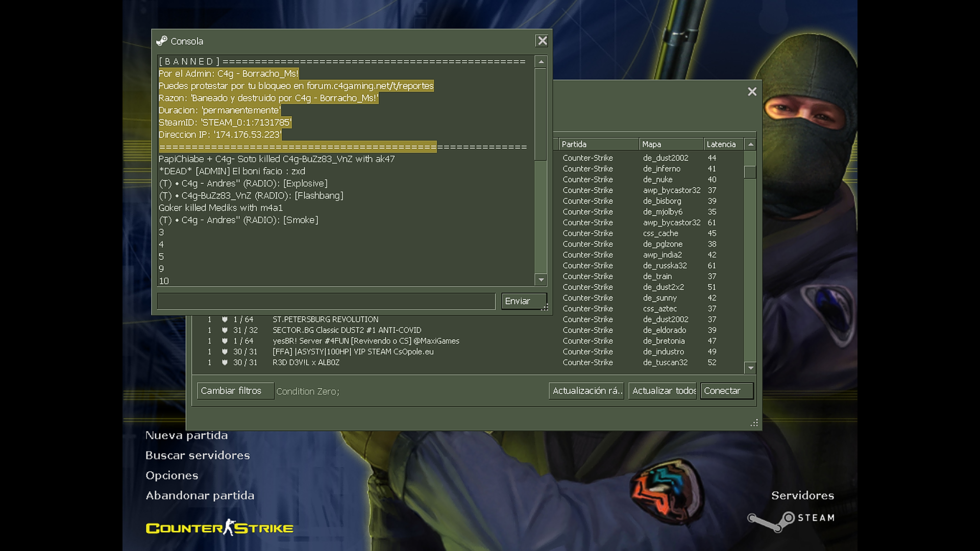Screen dimensions: 980x551
Task: Click shield icon for [FFA] ASYSTY server
Action: click(x=225, y=352)
